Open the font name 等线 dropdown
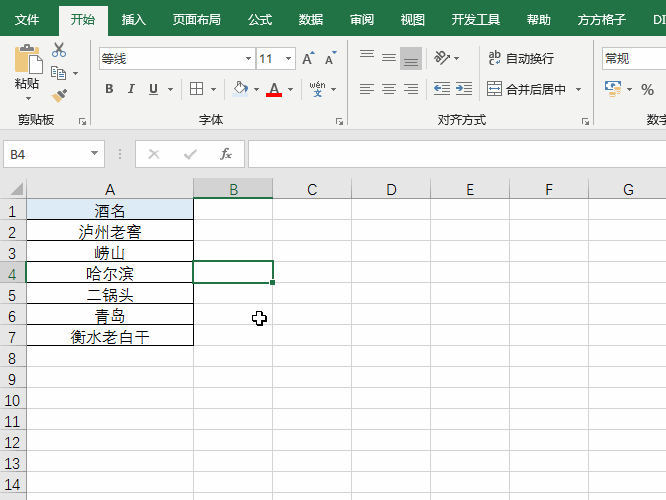 pyautogui.click(x=248, y=58)
